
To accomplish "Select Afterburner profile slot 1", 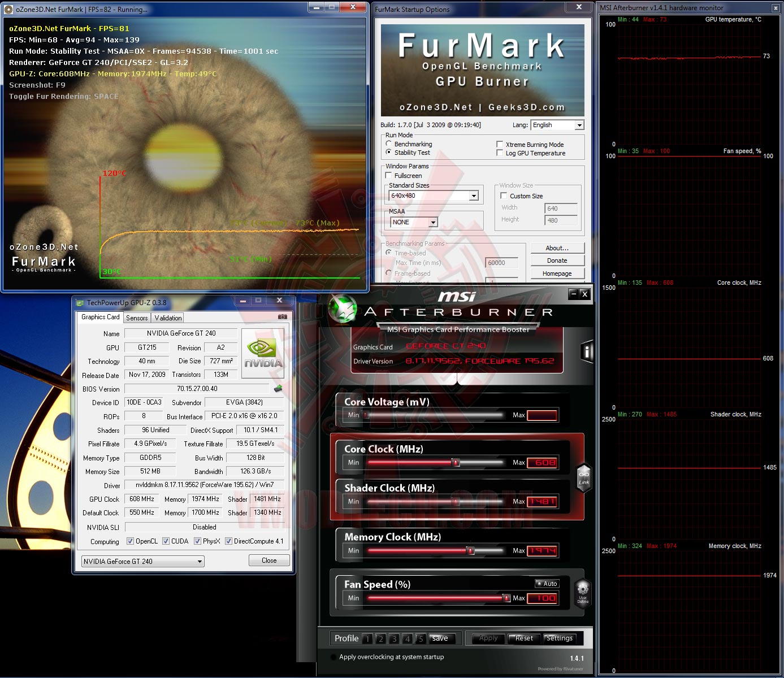I will coord(367,639).
